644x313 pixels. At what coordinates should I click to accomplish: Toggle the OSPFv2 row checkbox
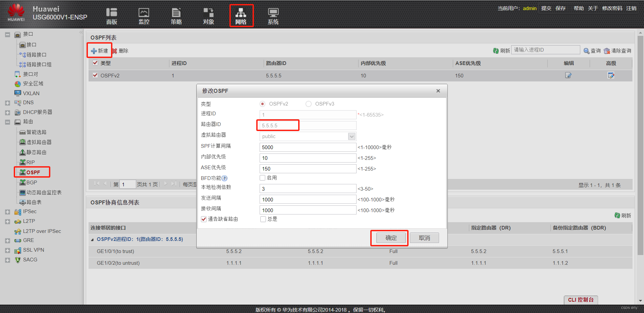pyautogui.click(x=95, y=75)
